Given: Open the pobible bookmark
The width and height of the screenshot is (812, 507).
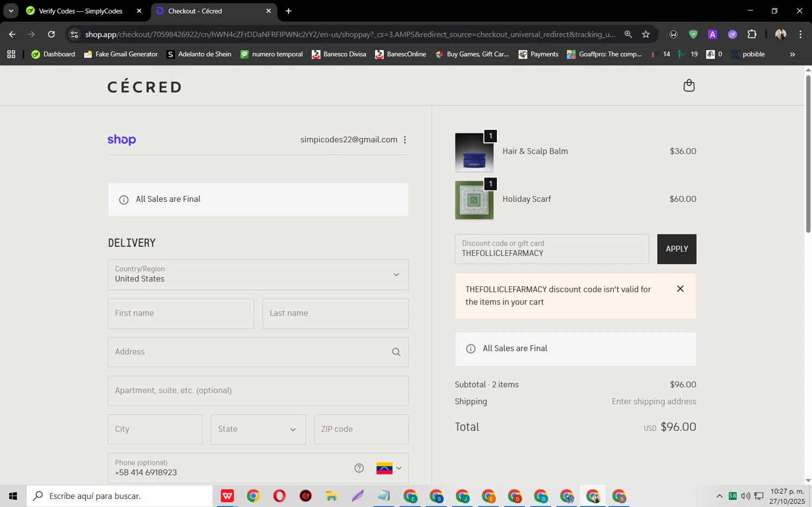Looking at the screenshot, I should (748, 54).
